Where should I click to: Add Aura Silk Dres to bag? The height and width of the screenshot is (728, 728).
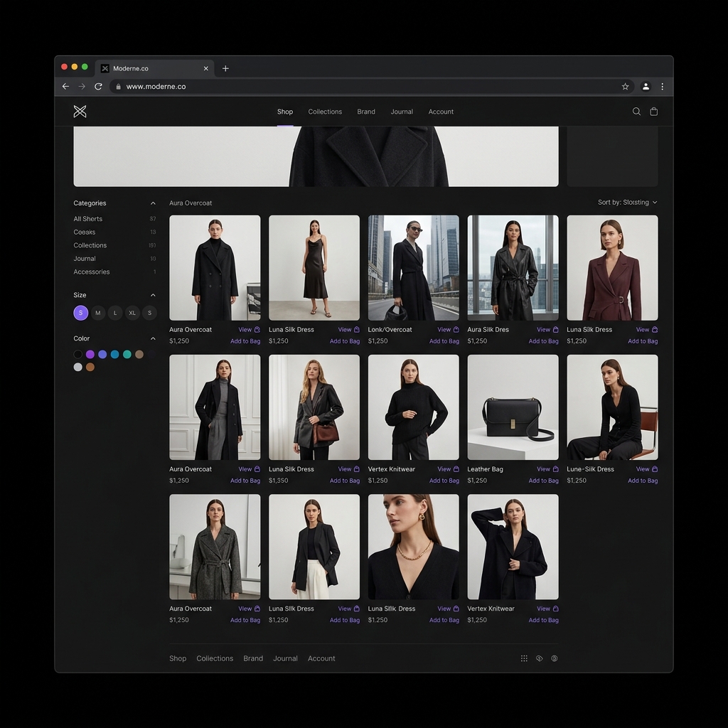point(543,341)
